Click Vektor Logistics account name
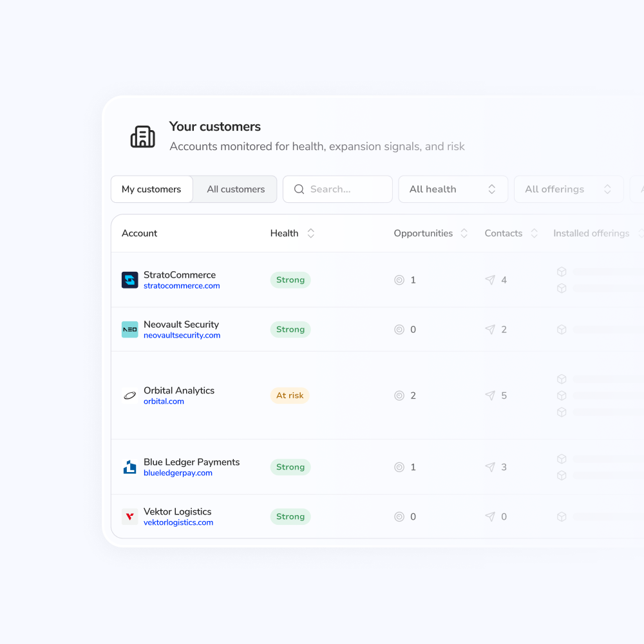 tap(178, 512)
